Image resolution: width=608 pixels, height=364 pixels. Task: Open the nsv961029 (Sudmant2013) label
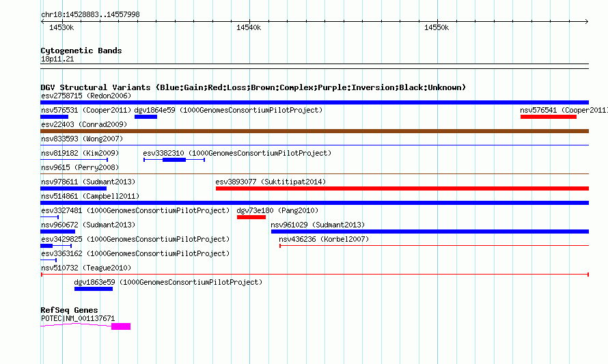(x=318, y=225)
